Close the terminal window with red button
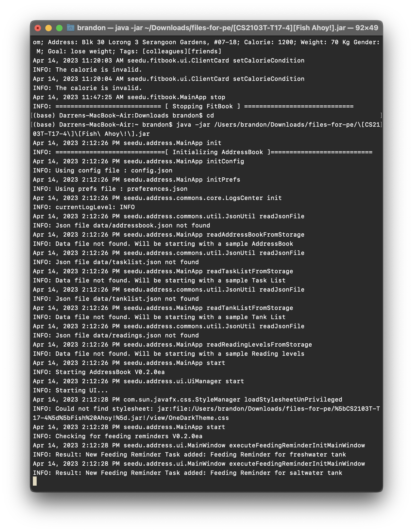 click(x=38, y=28)
